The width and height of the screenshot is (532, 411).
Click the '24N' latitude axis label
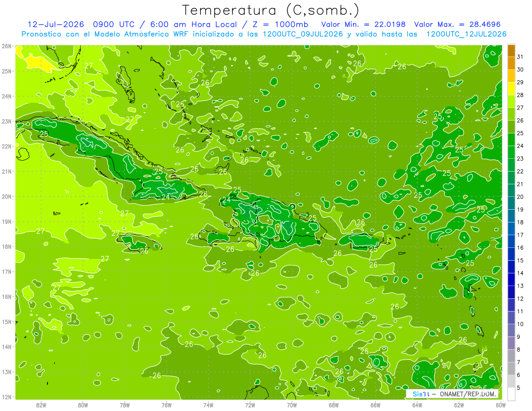[7, 96]
